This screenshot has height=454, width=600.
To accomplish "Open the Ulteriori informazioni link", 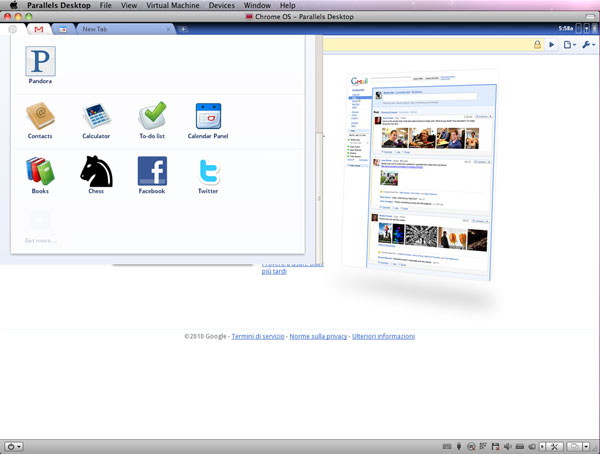I will pyautogui.click(x=383, y=336).
